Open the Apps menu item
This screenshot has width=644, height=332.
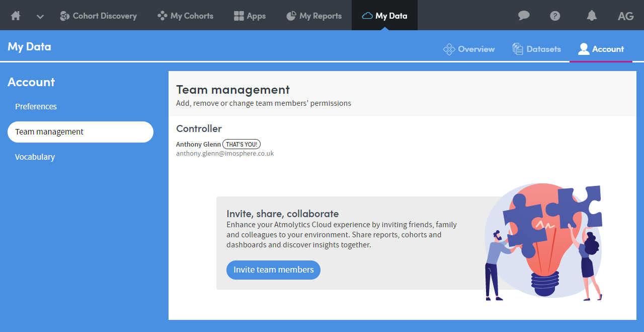pos(250,16)
